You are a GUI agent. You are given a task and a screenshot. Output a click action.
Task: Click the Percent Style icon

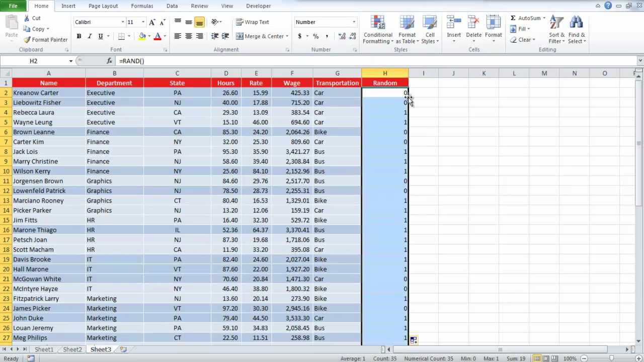pyautogui.click(x=315, y=36)
